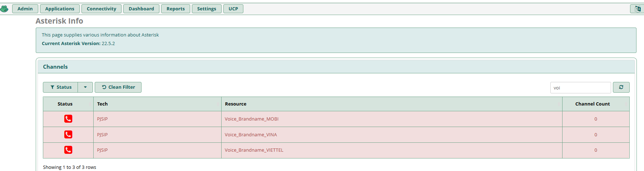Focus the channels search field
644x171 pixels.
(580, 88)
